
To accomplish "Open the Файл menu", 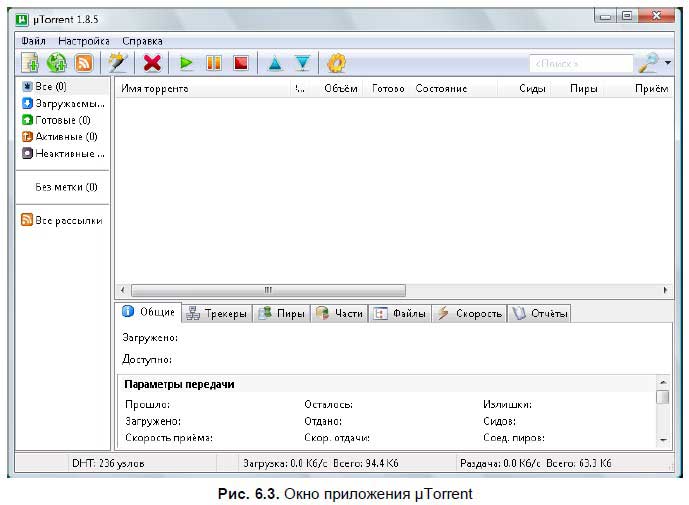I will tap(33, 41).
